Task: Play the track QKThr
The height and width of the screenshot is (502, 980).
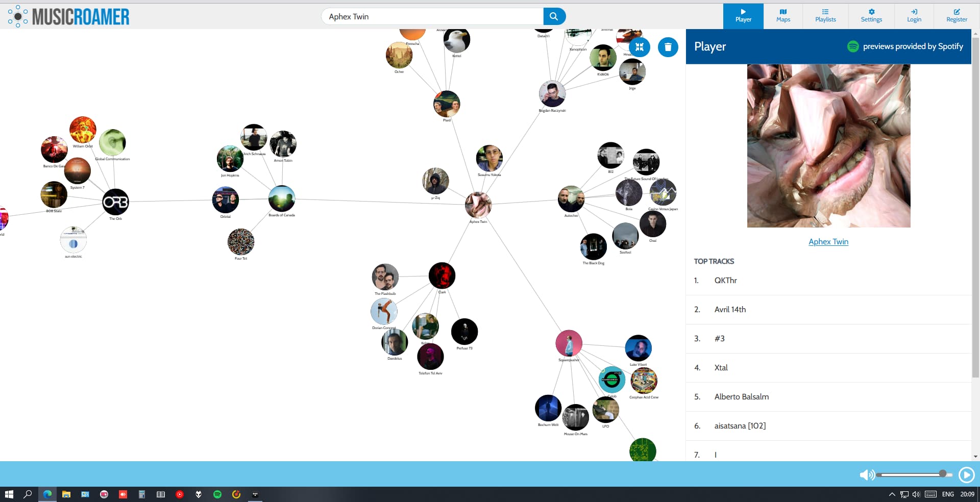Action: click(828, 281)
